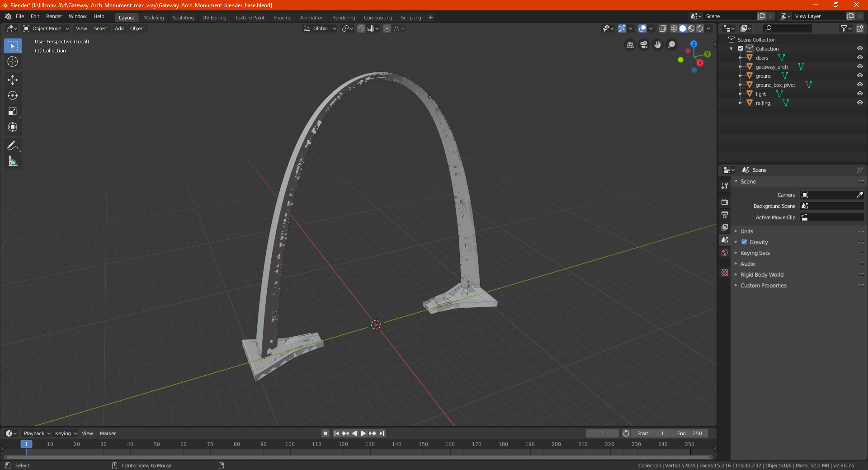The height and width of the screenshot is (470, 868).
Task: Select the Move tool
Action: 13,80
